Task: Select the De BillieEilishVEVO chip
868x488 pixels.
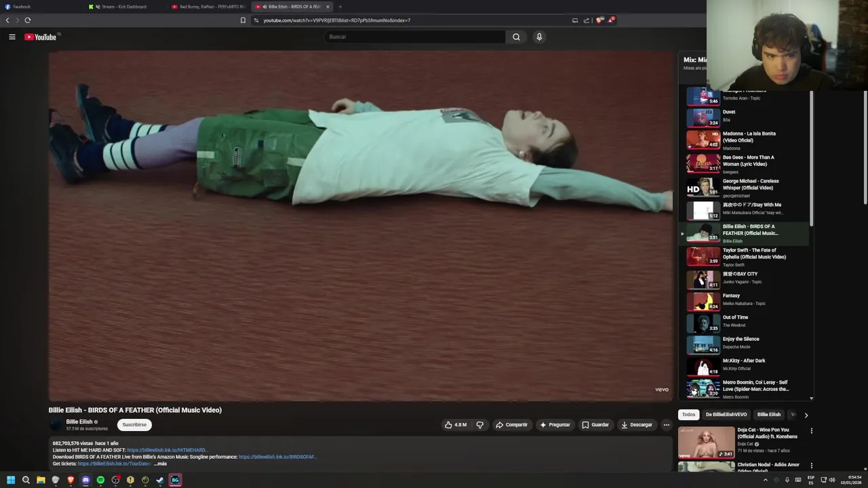Action: coord(726,414)
